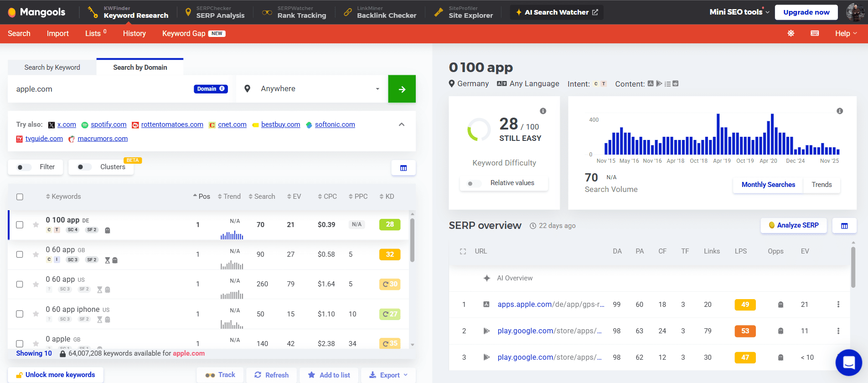Open KWFinder Keyword Research tool

pyautogui.click(x=128, y=12)
